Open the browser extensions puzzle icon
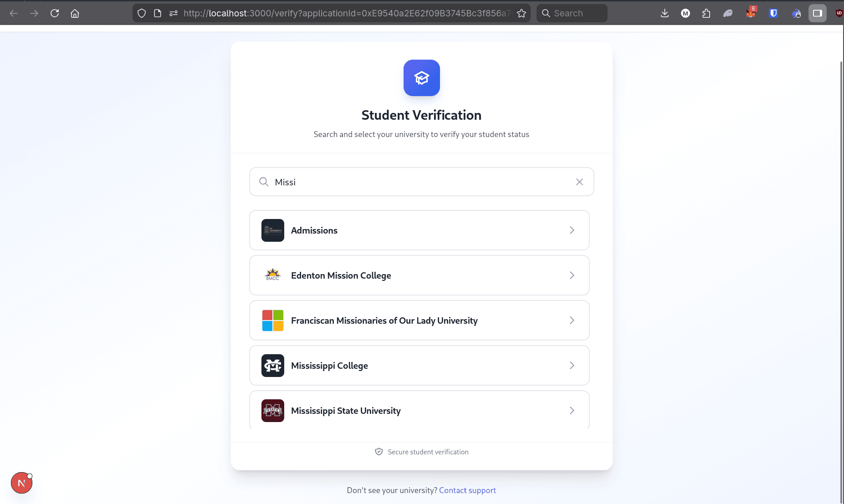Image resolution: width=844 pixels, height=504 pixels. 706,13
